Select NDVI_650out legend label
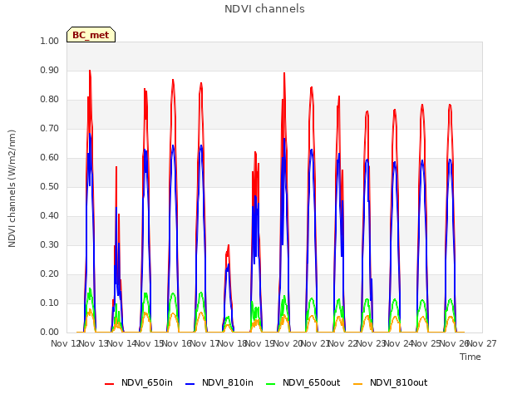This screenshot has height=399, width=532. tap(312, 382)
